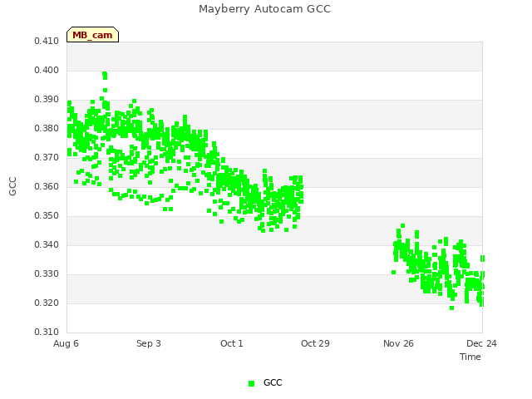Click the green GCC legend swatch
Image resolution: width=532 pixels, height=399 pixels.
[x=251, y=383]
